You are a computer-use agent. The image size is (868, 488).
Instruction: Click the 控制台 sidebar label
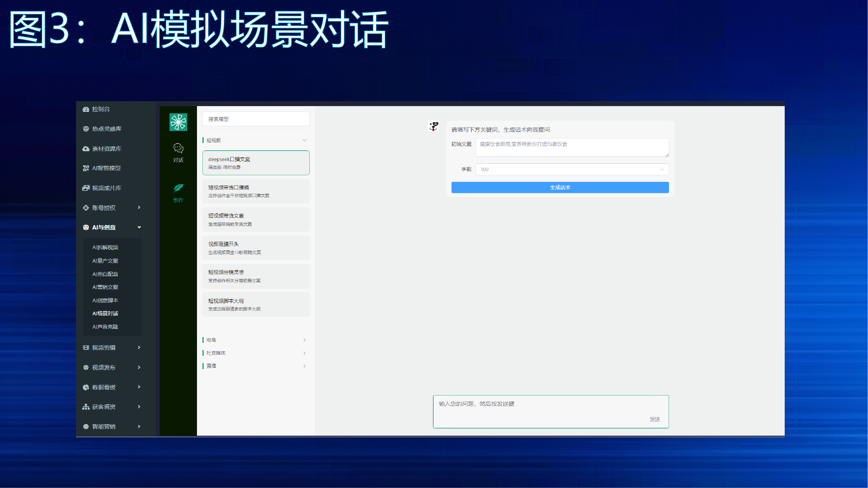tap(101, 109)
